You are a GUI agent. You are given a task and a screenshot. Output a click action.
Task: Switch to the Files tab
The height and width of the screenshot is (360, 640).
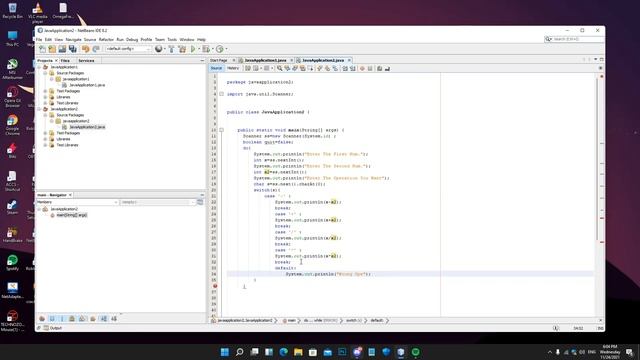[x=65, y=60]
